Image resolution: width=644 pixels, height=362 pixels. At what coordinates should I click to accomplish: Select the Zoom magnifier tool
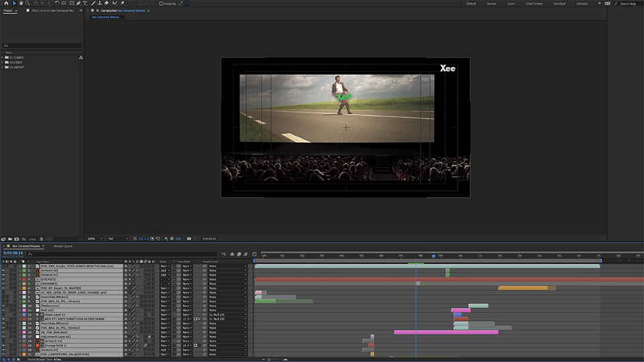[28, 3]
